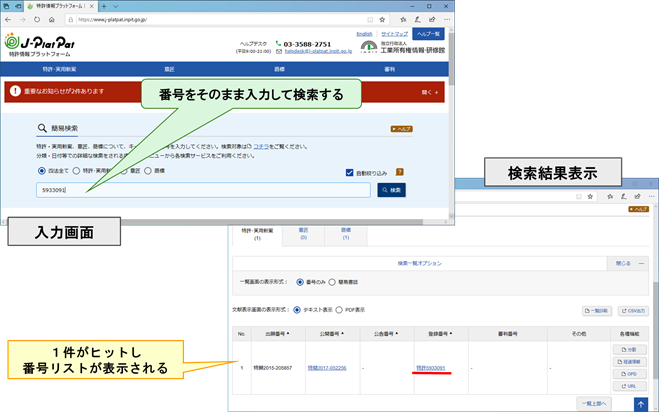Click the orange ヘルプ badge in search panel

click(x=400, y=129)
